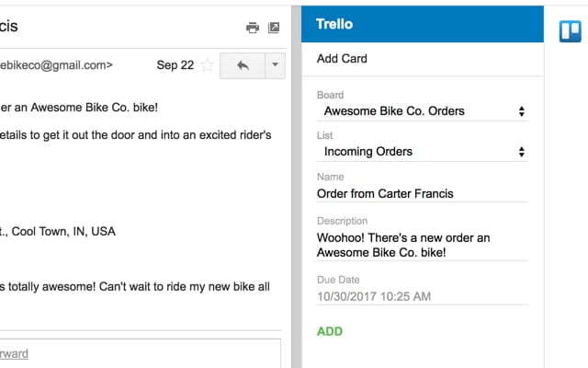This screenshot has width=588, height=368.
Task: Click into the Description text field
Action: (x=422, y=244)
